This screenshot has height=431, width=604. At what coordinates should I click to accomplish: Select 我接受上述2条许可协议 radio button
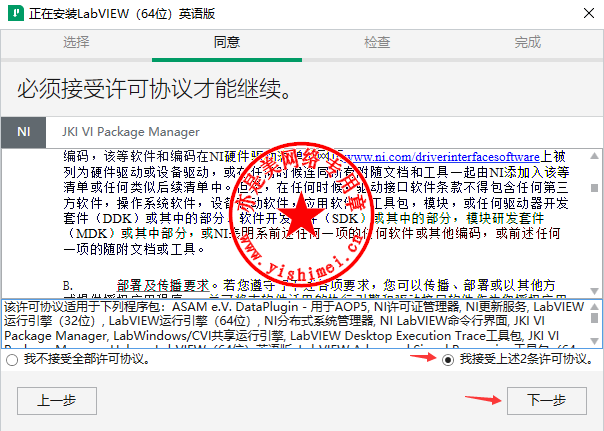pyautogui.click(x=448, y=360)
